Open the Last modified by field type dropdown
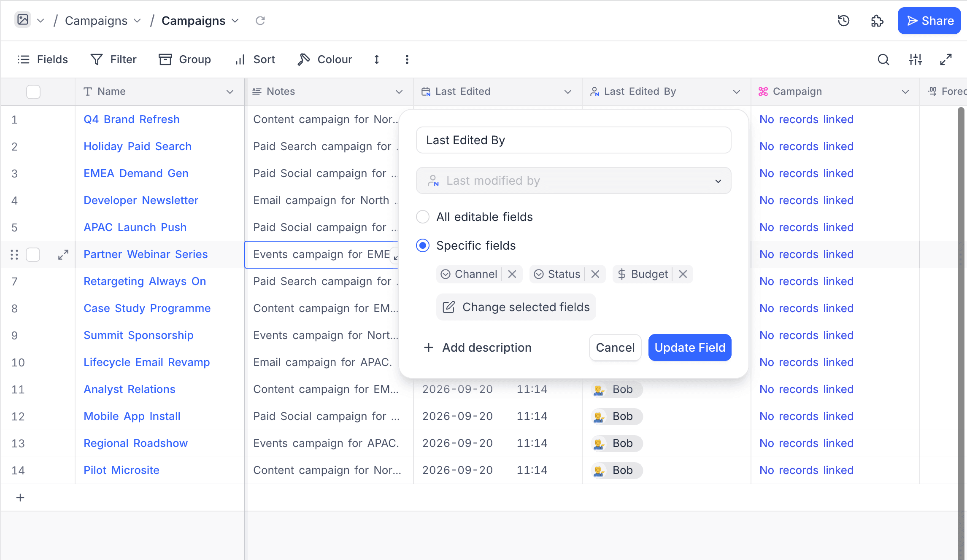Viewport: 967px width, 560px height. 573,180
